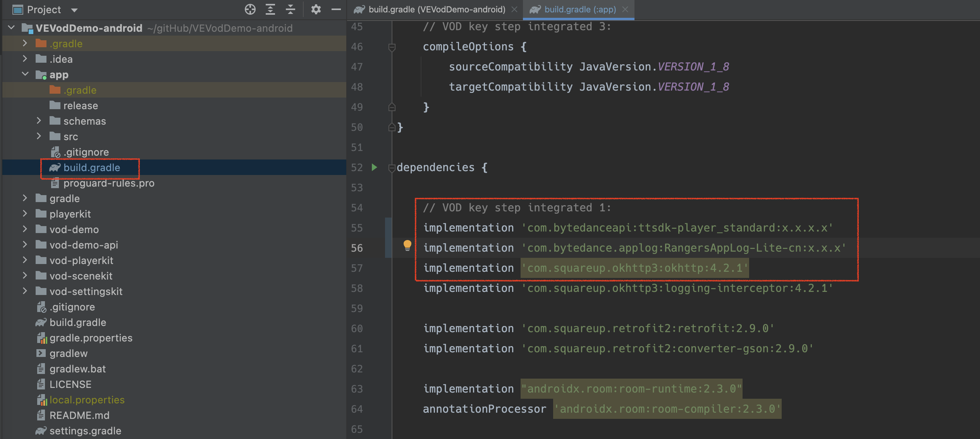Screen dimensions: 980x439
Task: Click the okhttp:4.2.1 dependency string
Action: (634, 268)
